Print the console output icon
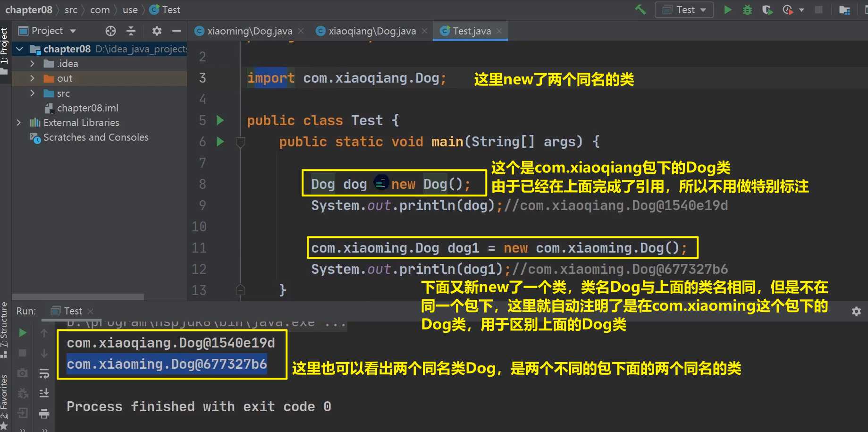The image size is (868, 432). click(44, 414)
